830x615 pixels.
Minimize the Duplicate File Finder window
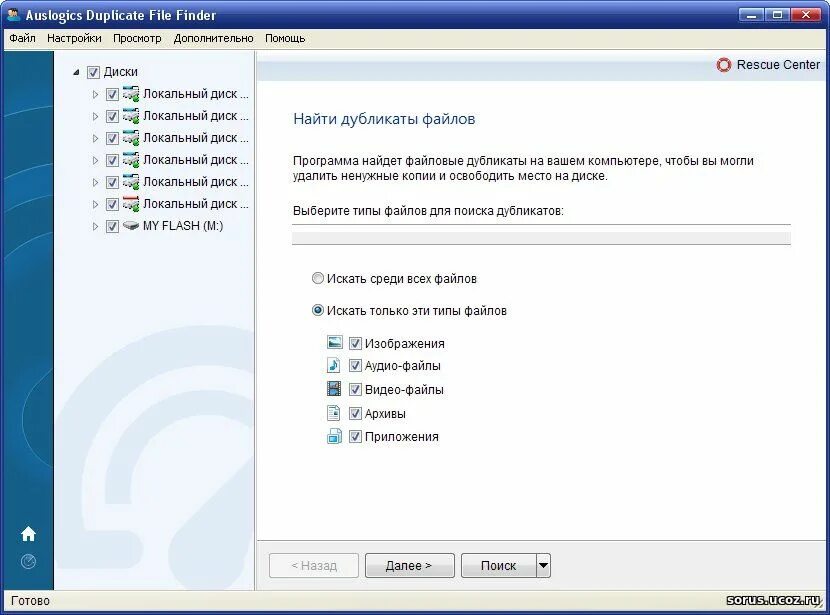point(751,15)
